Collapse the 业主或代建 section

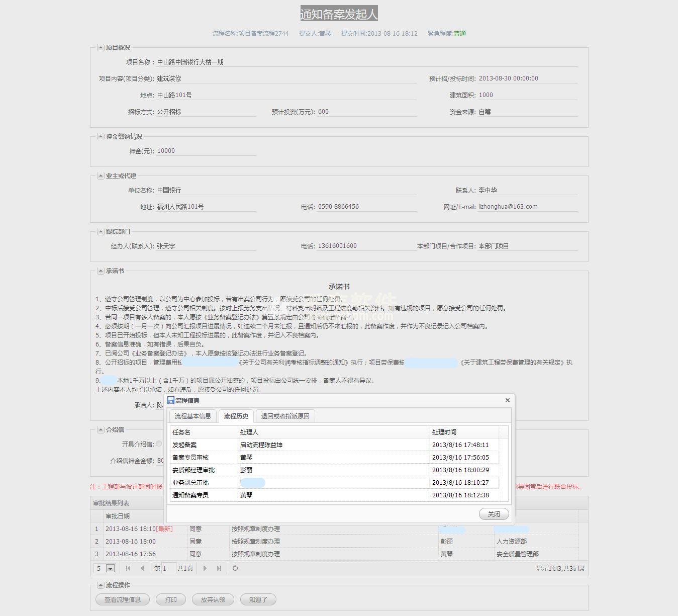(101, 176)
